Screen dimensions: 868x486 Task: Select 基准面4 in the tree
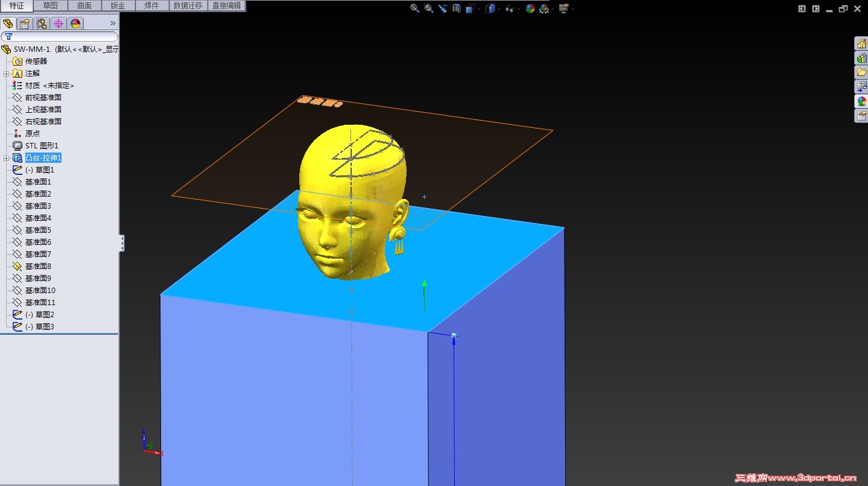tap(32, 218)
